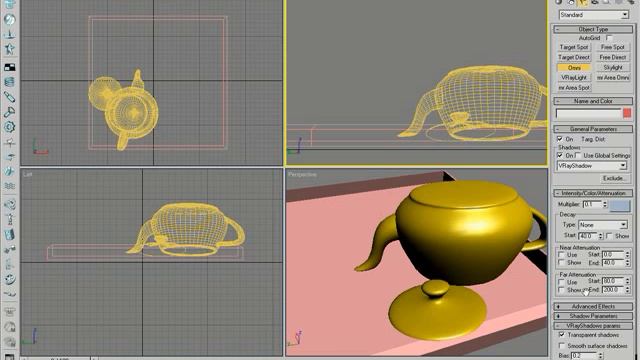Create a reactor Fracture helper
This screenshot has width=640, height=360.
pyautogui.click(x=9, y=171)
